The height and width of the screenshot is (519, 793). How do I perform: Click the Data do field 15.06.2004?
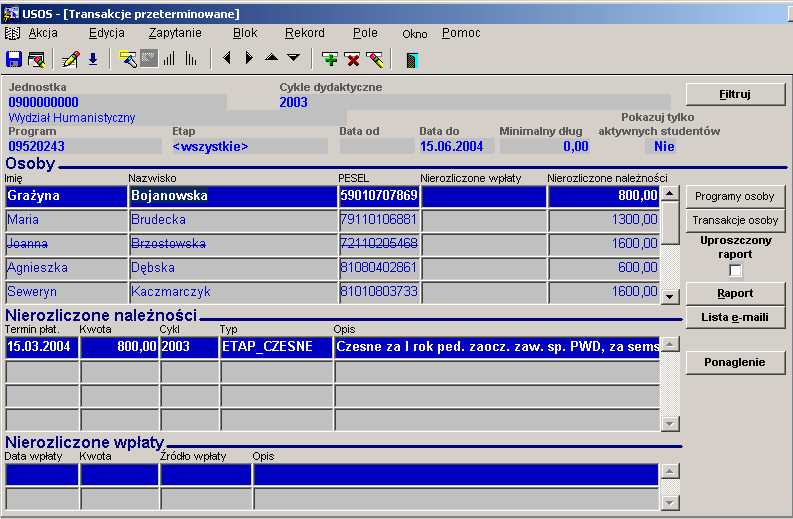(456, 146)
